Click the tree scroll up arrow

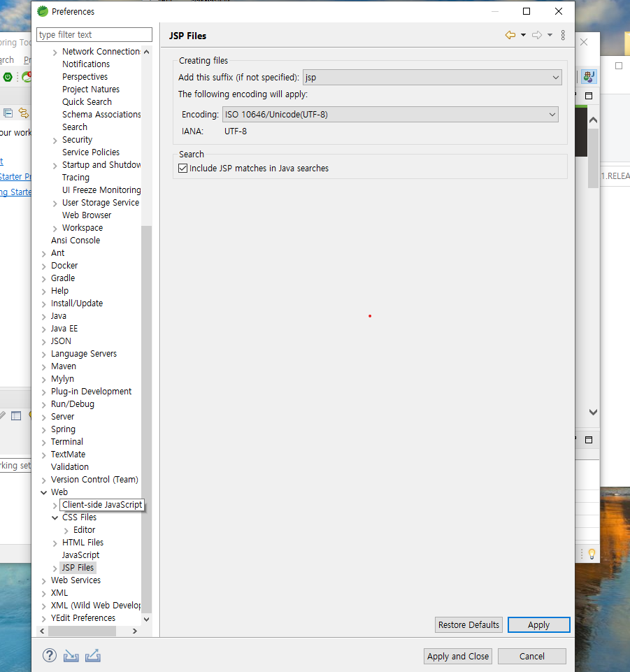pyautogui.click(x=147, y=52)
